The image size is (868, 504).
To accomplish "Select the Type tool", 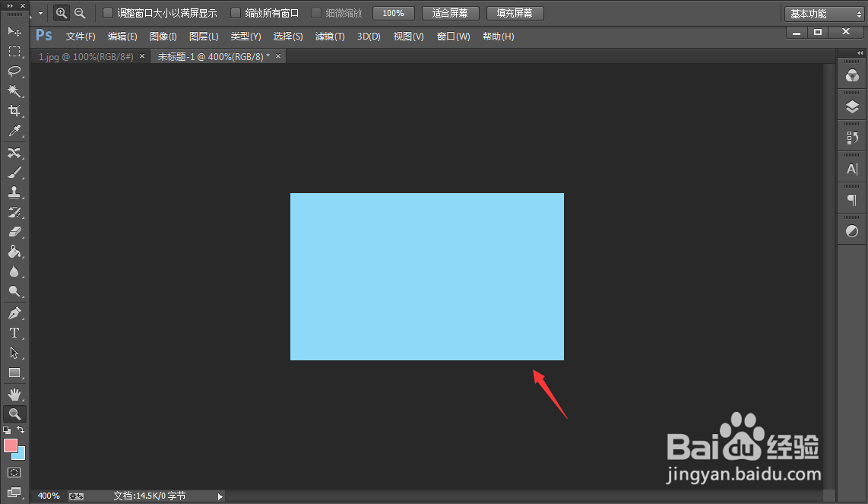I will pyautogui.click(x=14, y=332).
